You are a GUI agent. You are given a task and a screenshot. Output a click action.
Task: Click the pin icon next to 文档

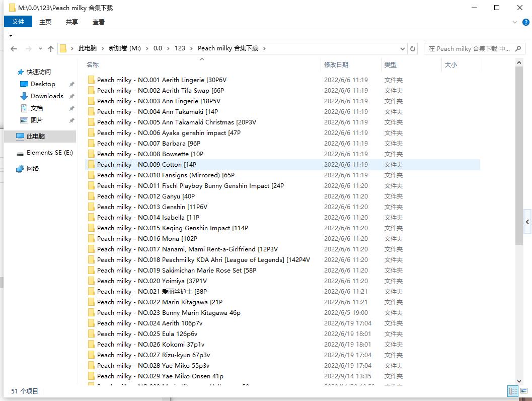(x=71, y=109)
